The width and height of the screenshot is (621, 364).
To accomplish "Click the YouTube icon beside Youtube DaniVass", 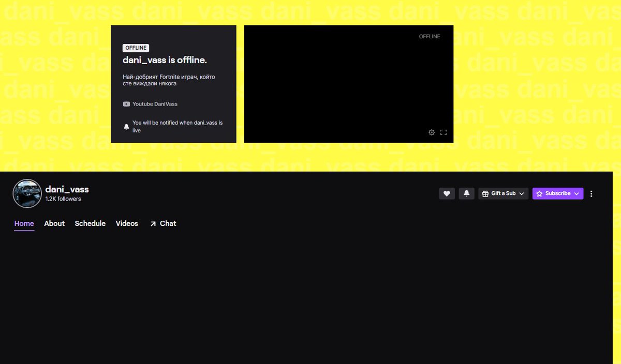I will pos(126,104).
